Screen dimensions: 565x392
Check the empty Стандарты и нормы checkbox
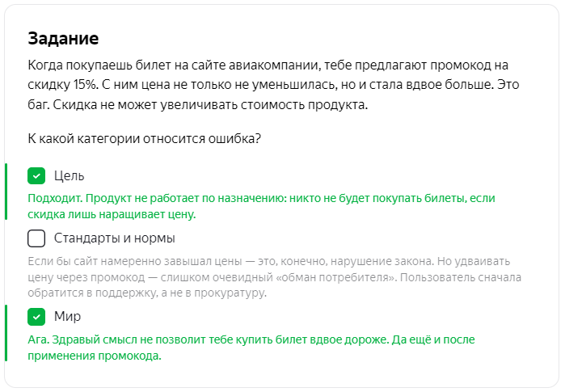(x=36, y=238)
